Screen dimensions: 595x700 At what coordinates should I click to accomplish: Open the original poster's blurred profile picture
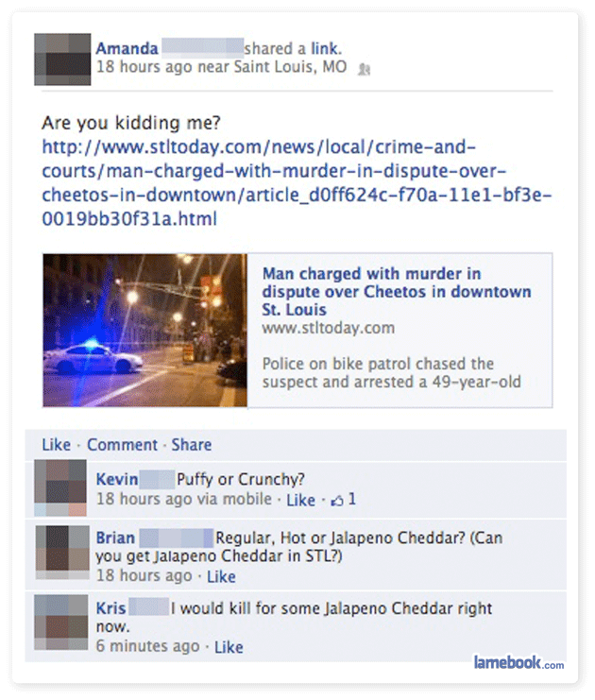(62, 60)
